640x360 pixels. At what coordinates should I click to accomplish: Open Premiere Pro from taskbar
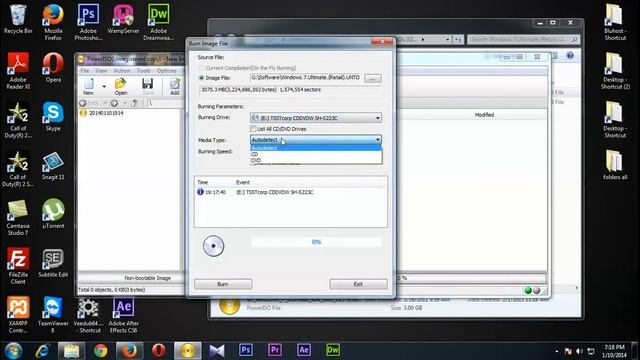[x=275, y=350]
